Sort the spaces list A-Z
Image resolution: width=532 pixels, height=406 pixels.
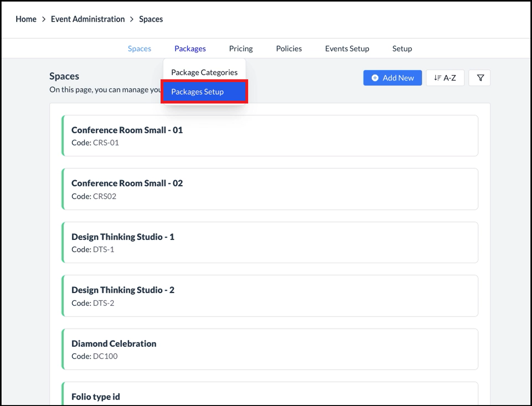[445, 78]
